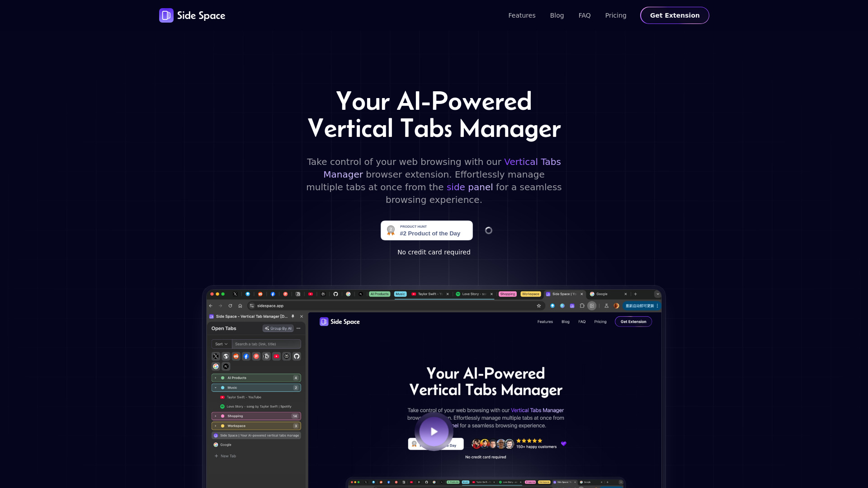Toggle the Workspace group collapse
Viewport: 868px width, 488px height.
point(216,426)
